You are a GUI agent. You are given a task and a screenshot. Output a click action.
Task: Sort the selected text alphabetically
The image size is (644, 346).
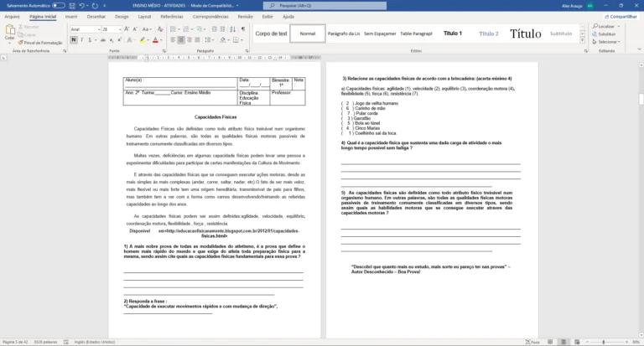pyautogui.click(x=233, y=29)
